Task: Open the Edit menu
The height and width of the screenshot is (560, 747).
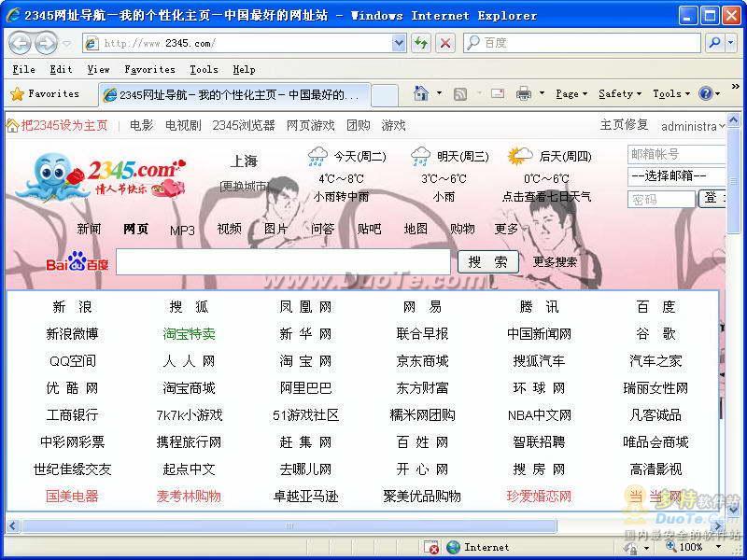Action: [x=61, y=69]
